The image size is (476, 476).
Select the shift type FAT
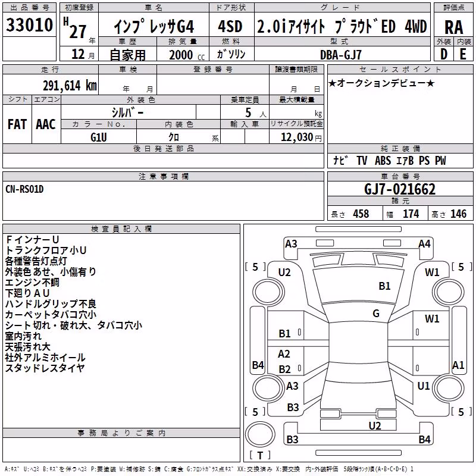17,124
